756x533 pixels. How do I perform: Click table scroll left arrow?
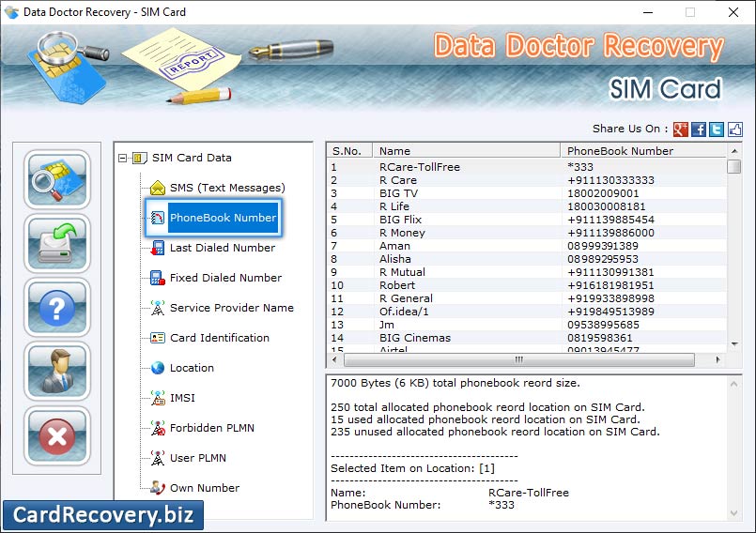[334, 360]
